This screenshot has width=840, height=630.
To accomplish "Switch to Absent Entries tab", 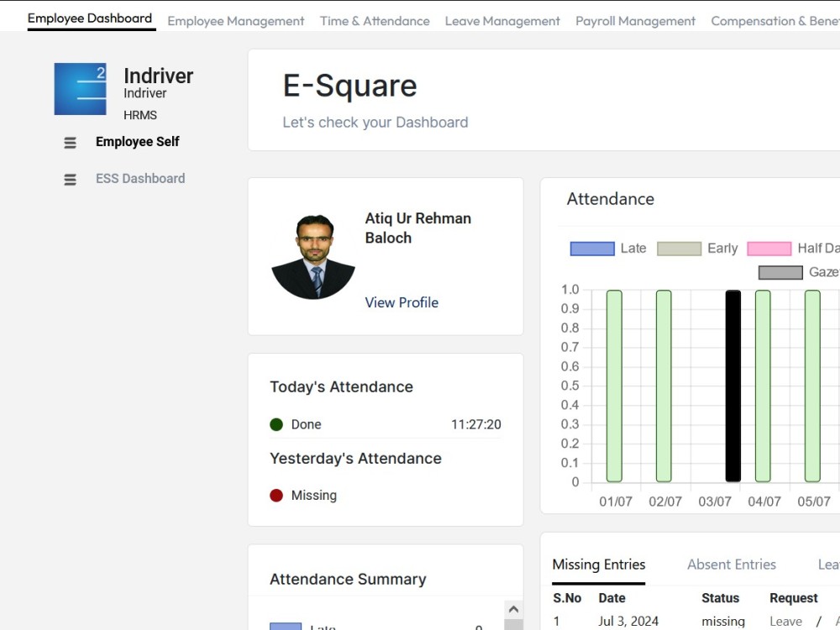I will [732, 564].
